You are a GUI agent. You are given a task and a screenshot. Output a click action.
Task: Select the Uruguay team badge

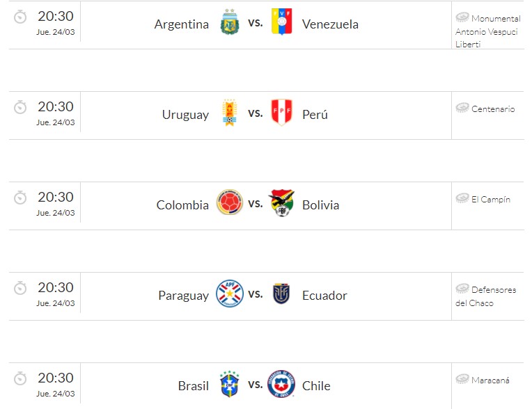coord(229,113)
